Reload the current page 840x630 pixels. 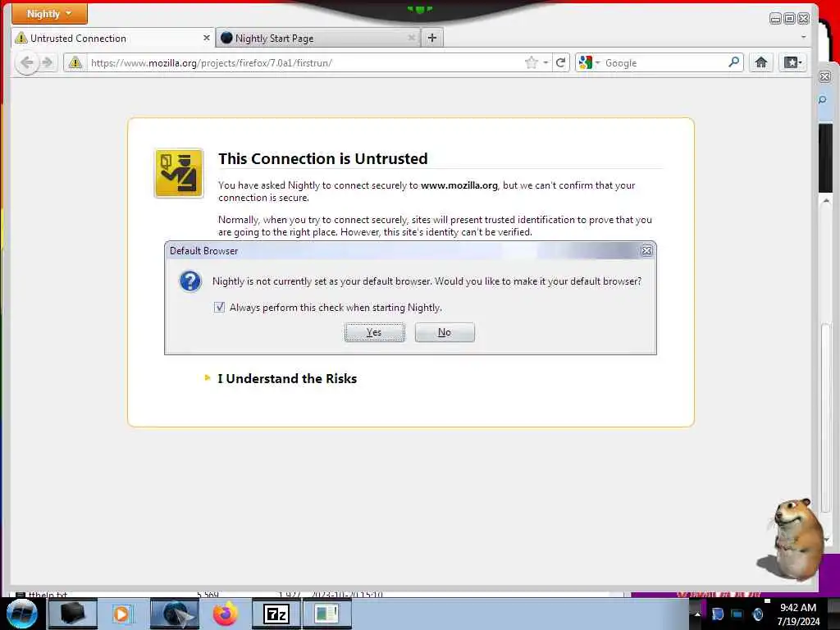click(x=560, y=62)
